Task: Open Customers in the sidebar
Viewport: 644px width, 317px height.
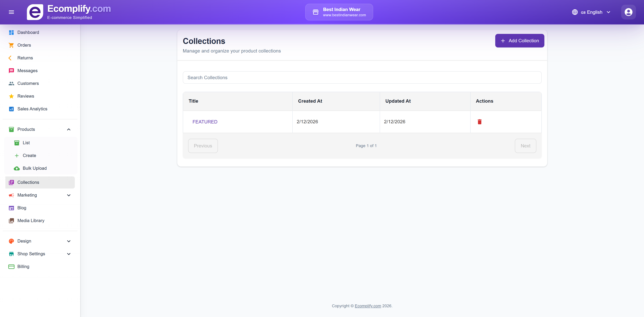Action: tap(28, 83)
